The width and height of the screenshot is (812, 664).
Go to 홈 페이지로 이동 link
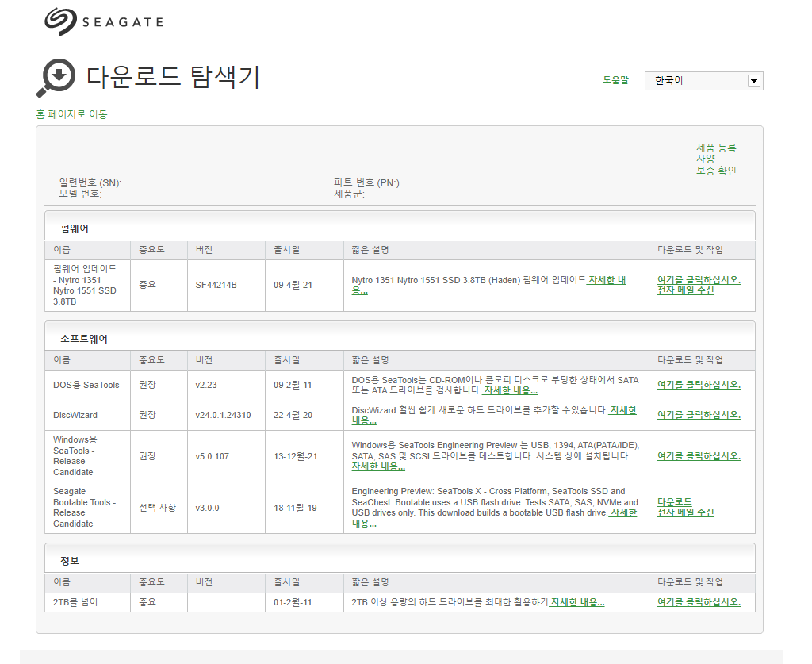click(71, 114)
